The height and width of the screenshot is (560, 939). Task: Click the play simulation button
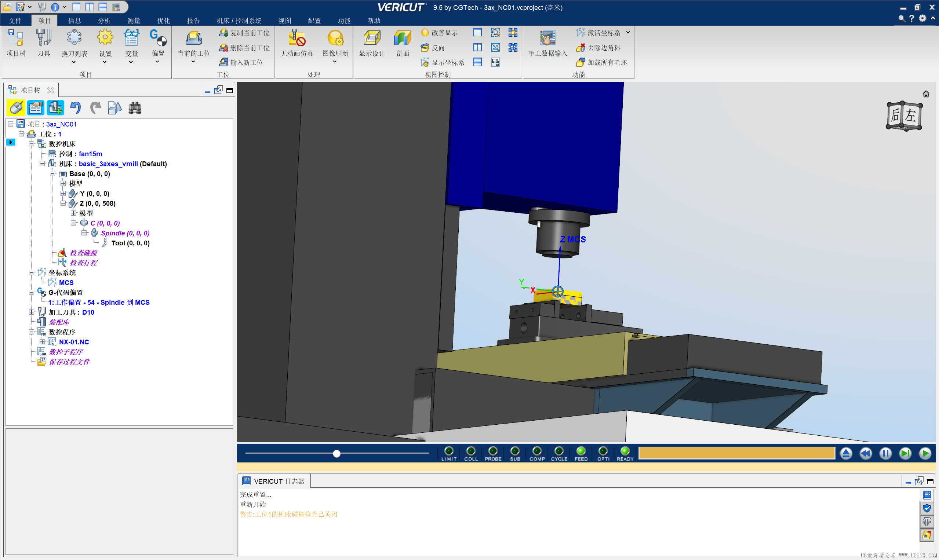coord(925,453)
